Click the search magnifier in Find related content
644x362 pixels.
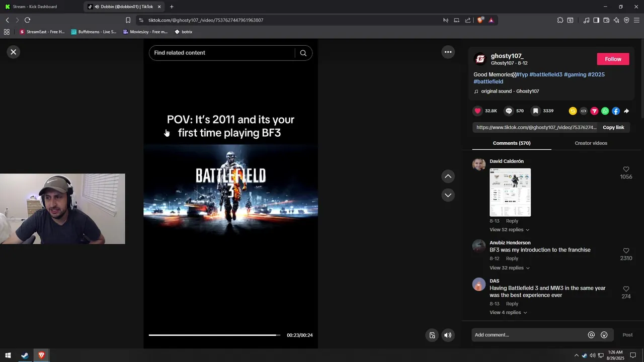[x=303, y=53]
